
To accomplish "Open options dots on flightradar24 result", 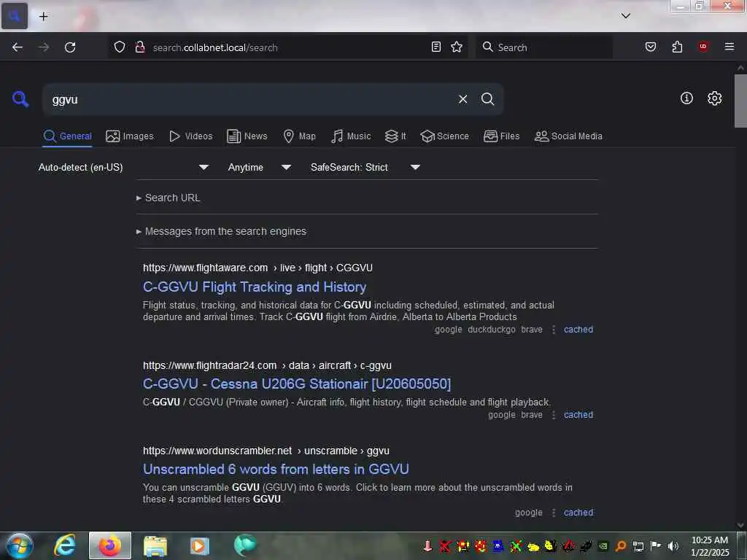I will tap(553, 415).
